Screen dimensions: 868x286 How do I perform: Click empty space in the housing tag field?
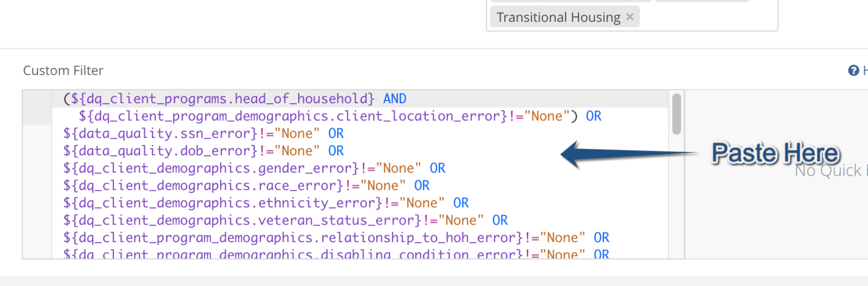pyautogui.click(x=708, y=17)
